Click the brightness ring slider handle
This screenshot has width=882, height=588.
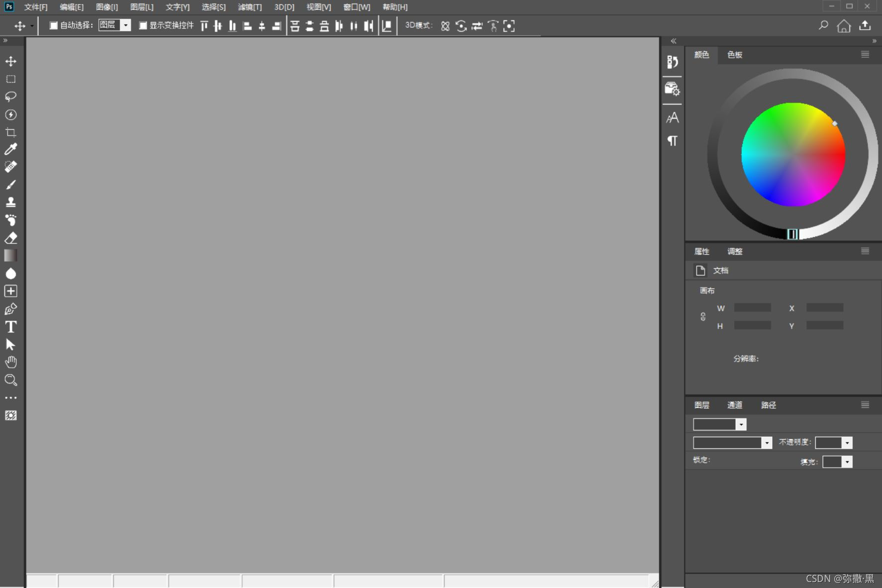click(792, 234)
